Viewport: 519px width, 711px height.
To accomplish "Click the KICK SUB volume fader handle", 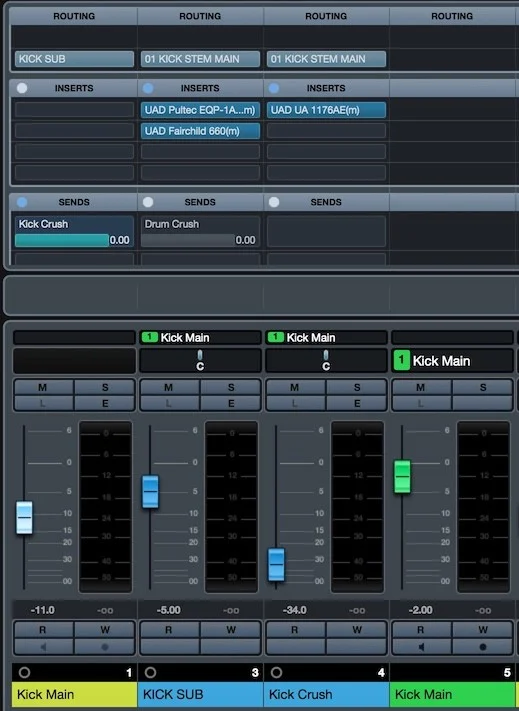I will 150,492.
